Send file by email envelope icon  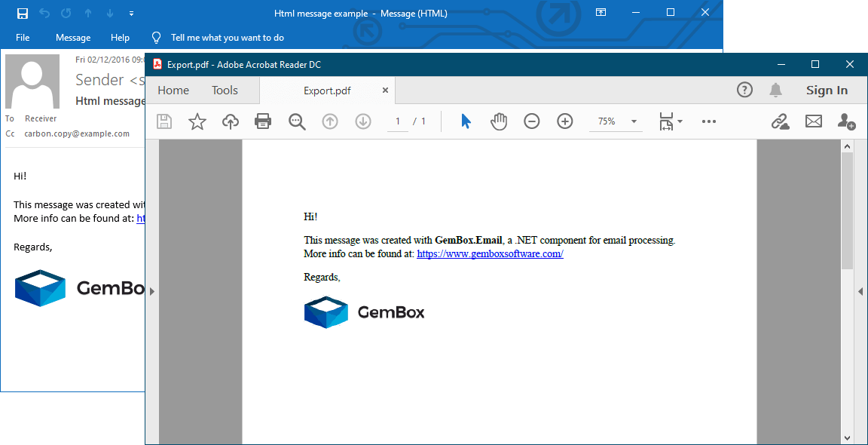pyautogui.click(x=814, y=121)
